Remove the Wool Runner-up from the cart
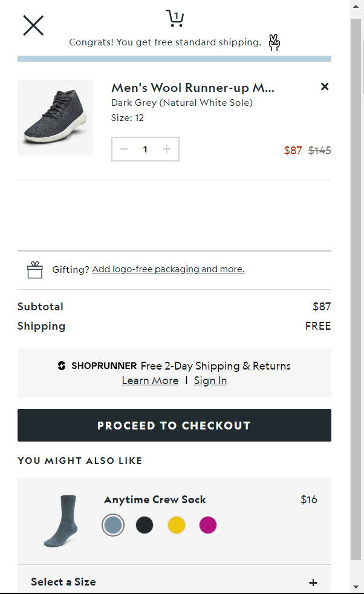The image size is (364, 594). click(x=325, y=86)
